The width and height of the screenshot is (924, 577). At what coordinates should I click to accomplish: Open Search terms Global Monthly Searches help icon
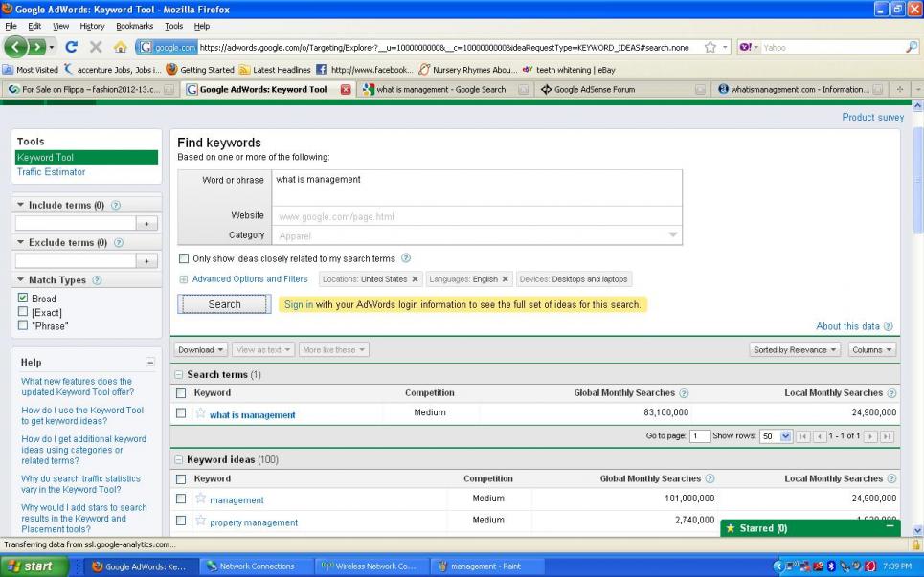[684, 393]
